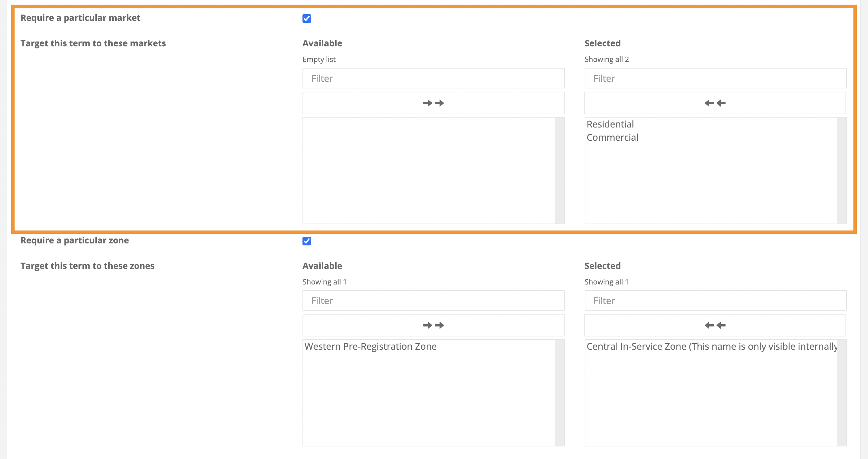Focus the available markets Filter field
Screen dimensions: 868x459
tap(433, 78)
